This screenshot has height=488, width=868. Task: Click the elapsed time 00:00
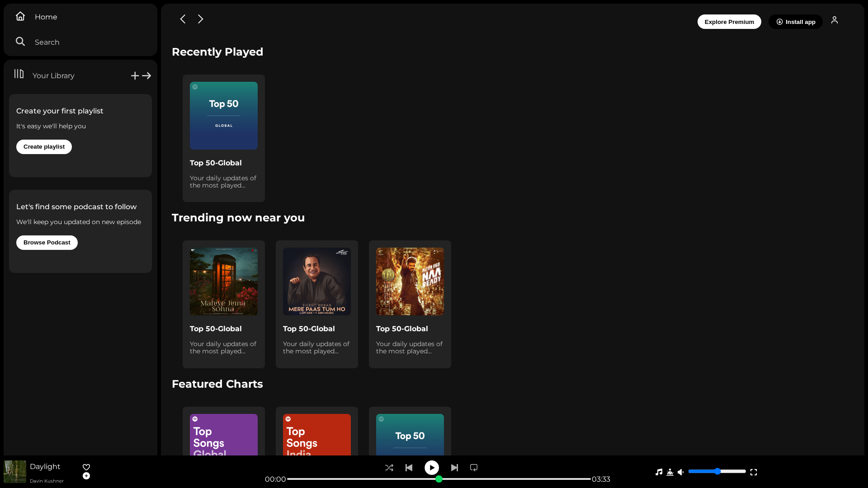click(x=275, y=479)
